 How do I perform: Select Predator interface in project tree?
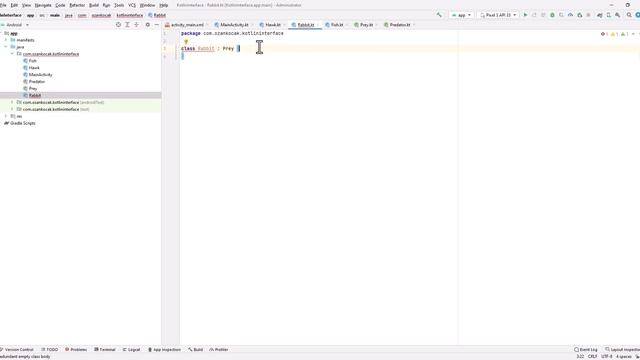37,82
